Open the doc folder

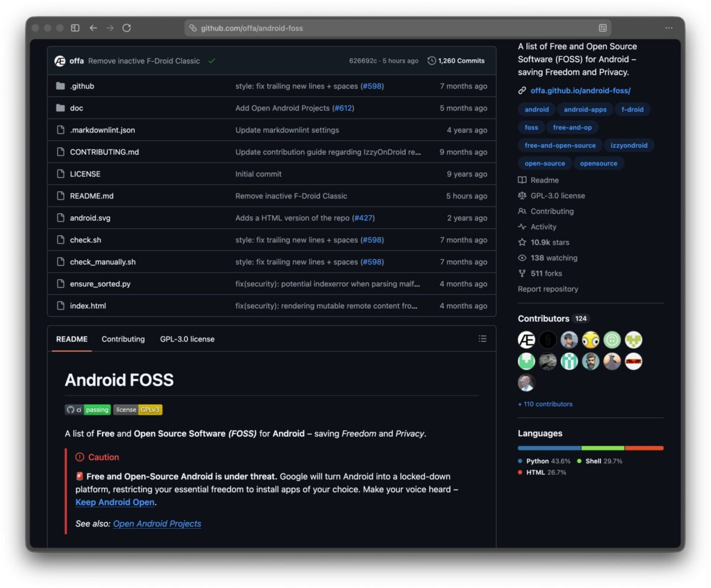(76, 108)
